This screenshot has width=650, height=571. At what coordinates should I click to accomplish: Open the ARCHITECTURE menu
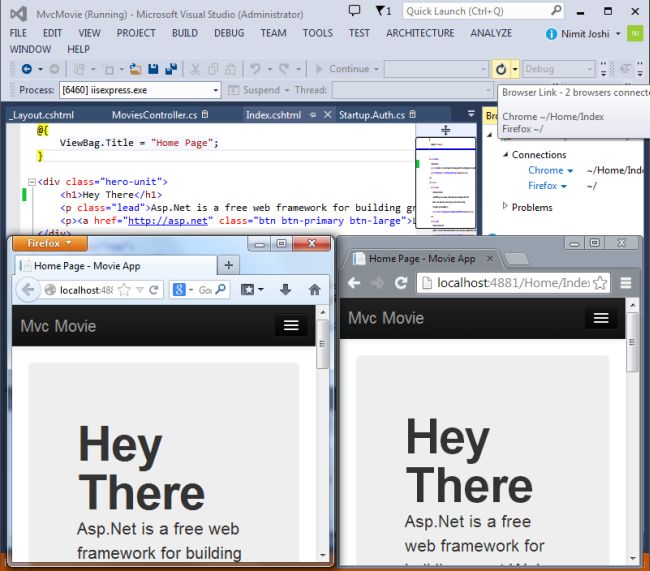coord(420,33)
